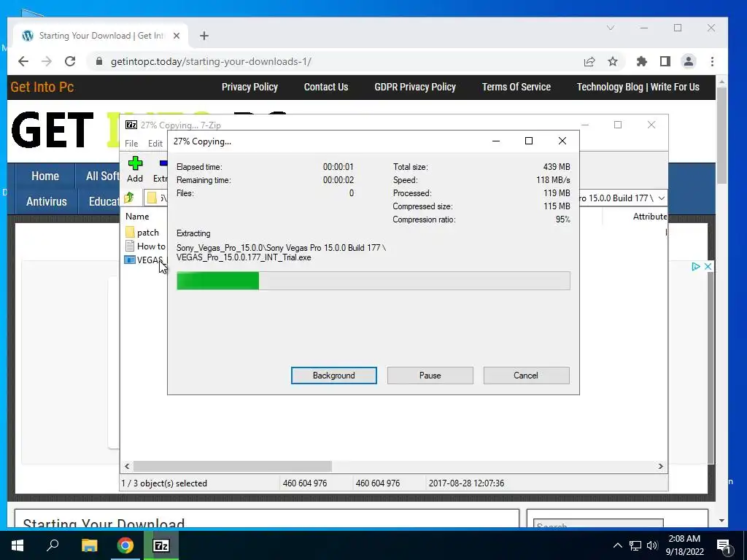Click the page vertical scrollbar thumb
This screenshot has width=747, height=560.
(721, 135)
